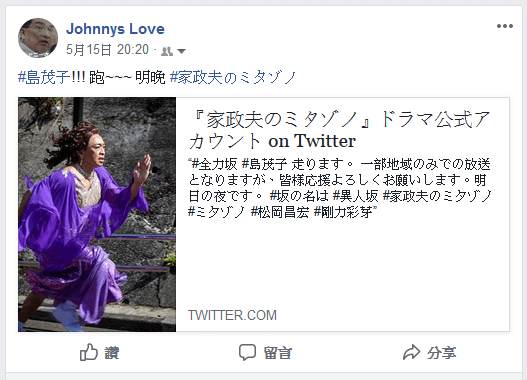Follow the #家政夫のミタゾノ hashtag in the post

click(x=233, y=78)
